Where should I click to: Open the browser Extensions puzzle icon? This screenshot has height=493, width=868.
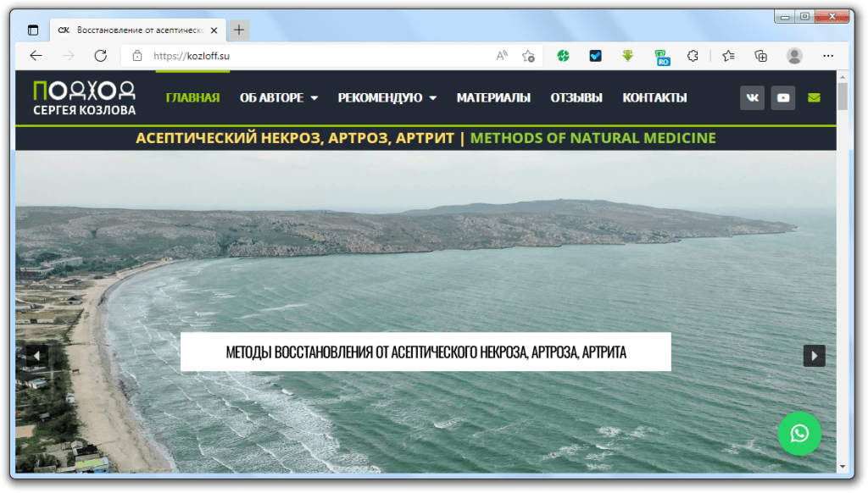coord(693,56)
